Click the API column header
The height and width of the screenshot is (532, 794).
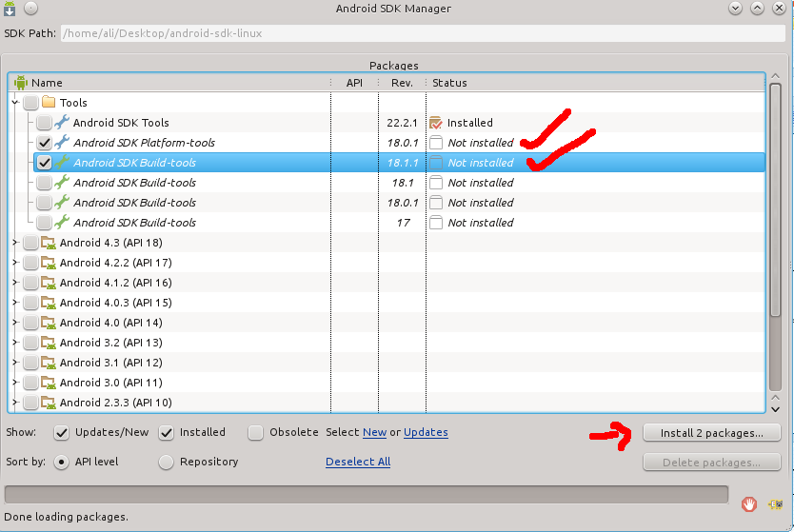click(354, 83)
